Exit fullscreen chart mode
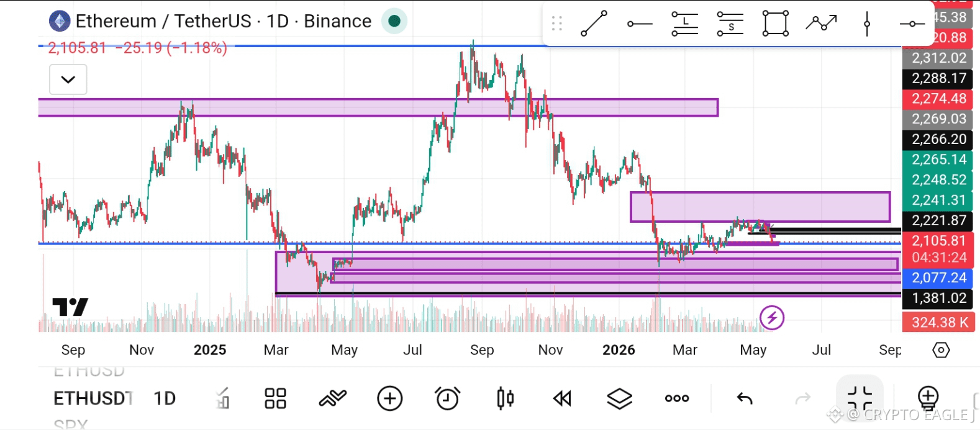The image size is (980, 430). [x=860, y=398]
